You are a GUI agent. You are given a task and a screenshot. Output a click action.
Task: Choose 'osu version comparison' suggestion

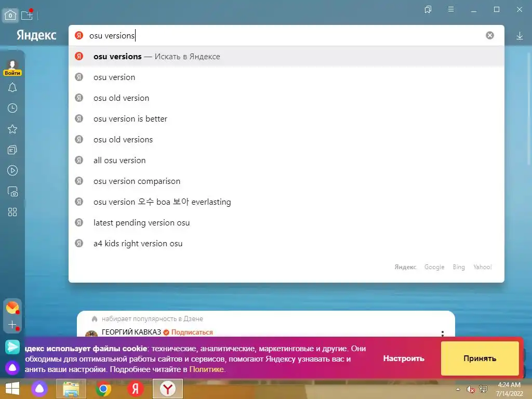tap(286, 181)
